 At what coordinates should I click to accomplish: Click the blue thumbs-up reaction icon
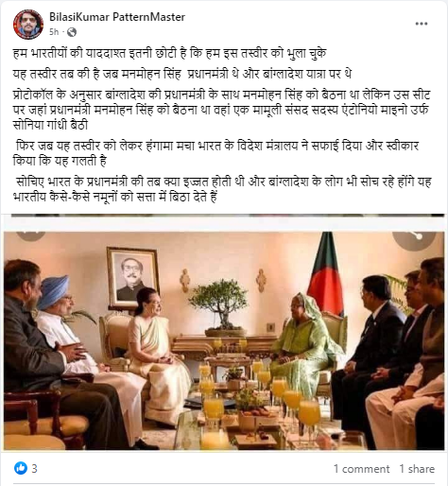click(x=21, y=468)
